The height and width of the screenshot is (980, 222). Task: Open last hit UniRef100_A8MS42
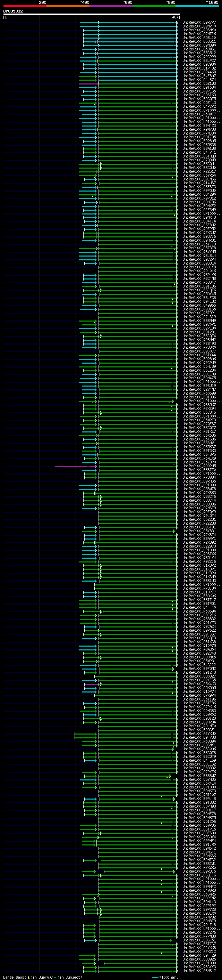(199, 971)
